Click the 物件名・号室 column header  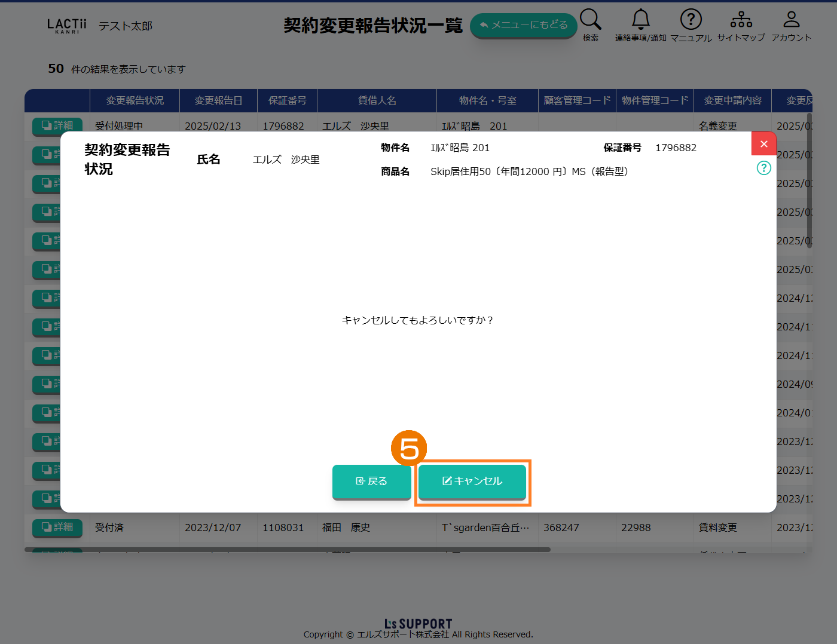coord(487,100)
